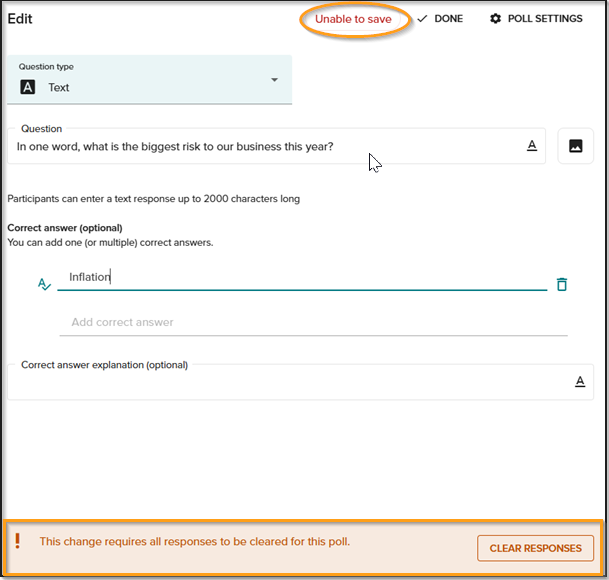The image size is (609, 580).
Task: Click the CLEAR RESPONSES button
Action: click(x=535, y=548)
